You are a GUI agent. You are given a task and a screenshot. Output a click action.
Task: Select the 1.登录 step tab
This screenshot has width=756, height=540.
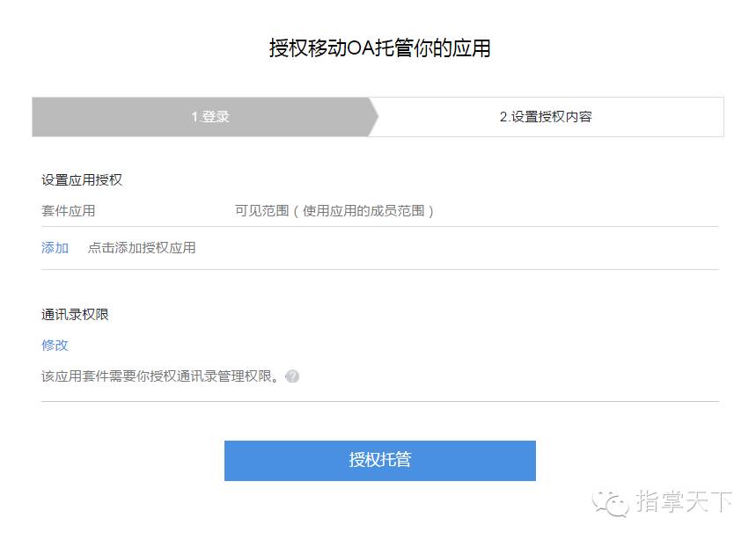[x=210, y=117]
